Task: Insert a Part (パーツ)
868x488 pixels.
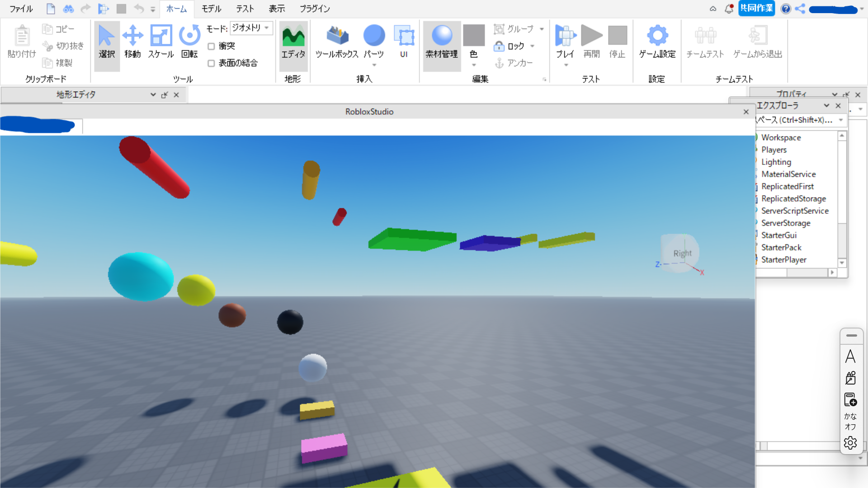Action: 374,36
